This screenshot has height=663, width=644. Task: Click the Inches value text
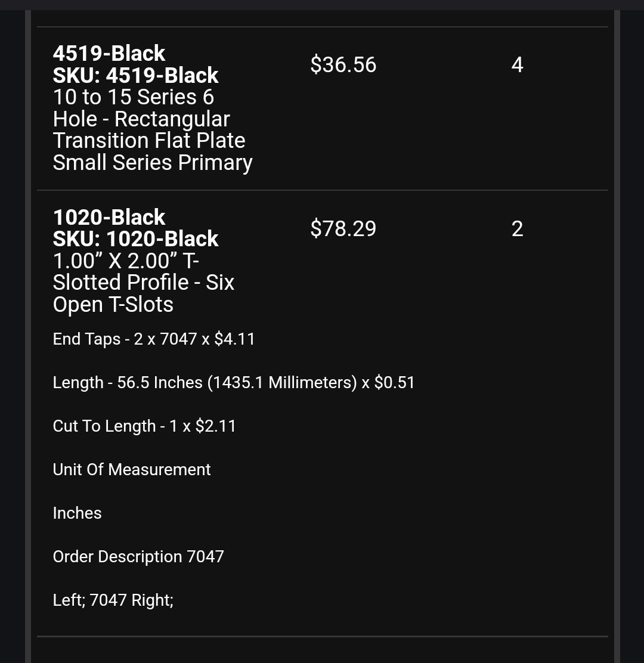[x=77, y=513]
